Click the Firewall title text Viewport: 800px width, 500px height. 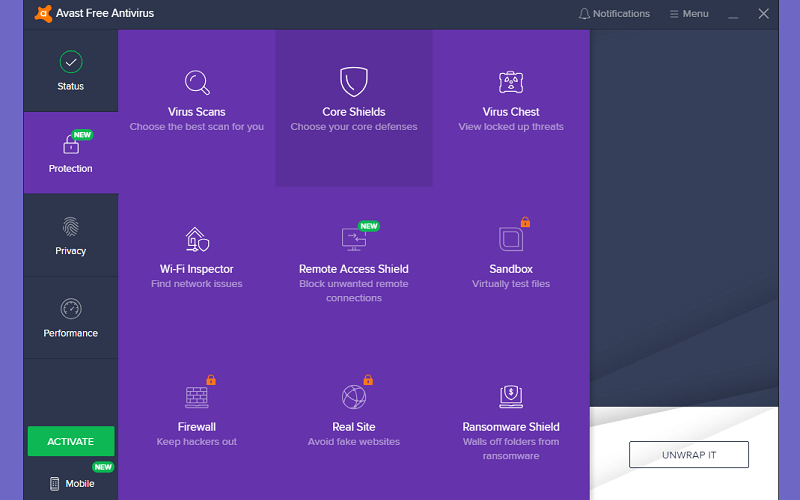click(197, 427)
